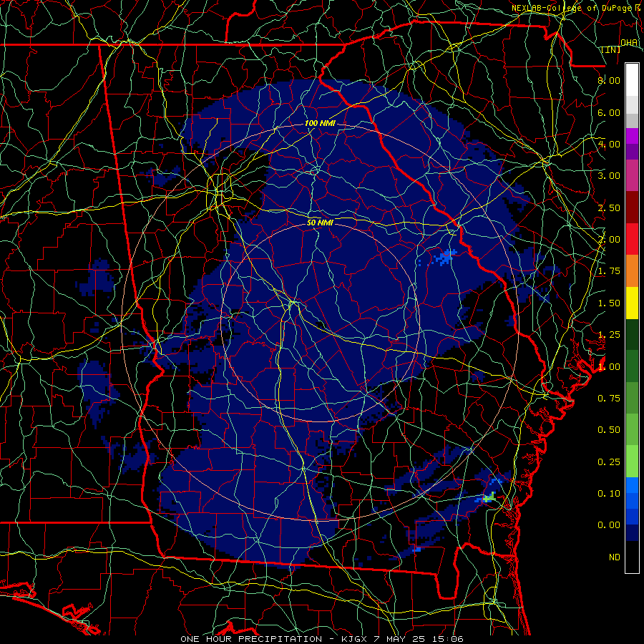Image resolution: width=644 pixels, height=644 pixels.
Task: Click the 0.50 legend value
Action: (609, 430)
